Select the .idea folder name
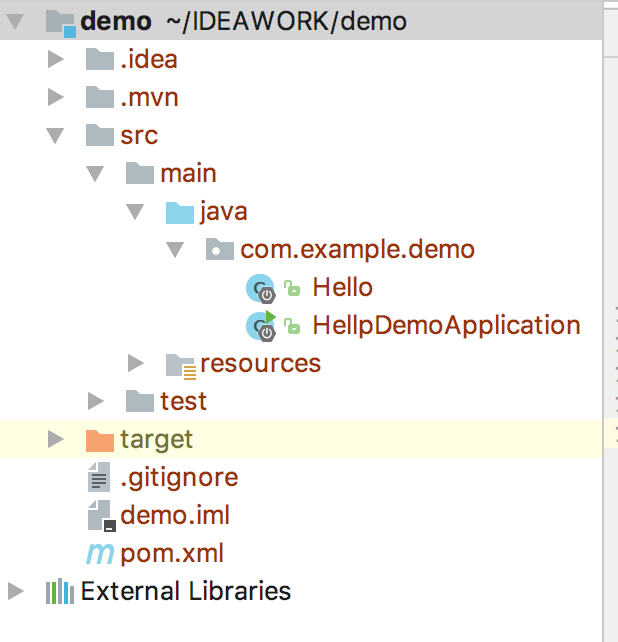This screenshot has width=618, height=642. (x=149, y=59)
